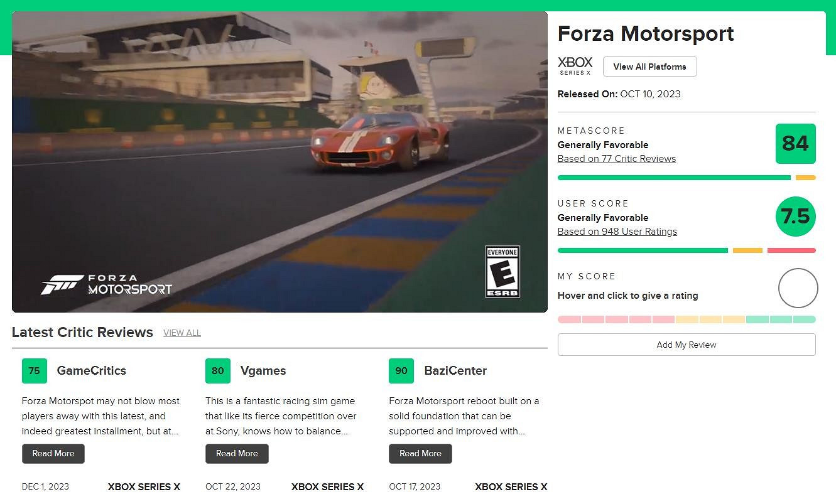836x504 pixels.
Task: Click the Xbox Series X platform logo
Action: (575, 66)
